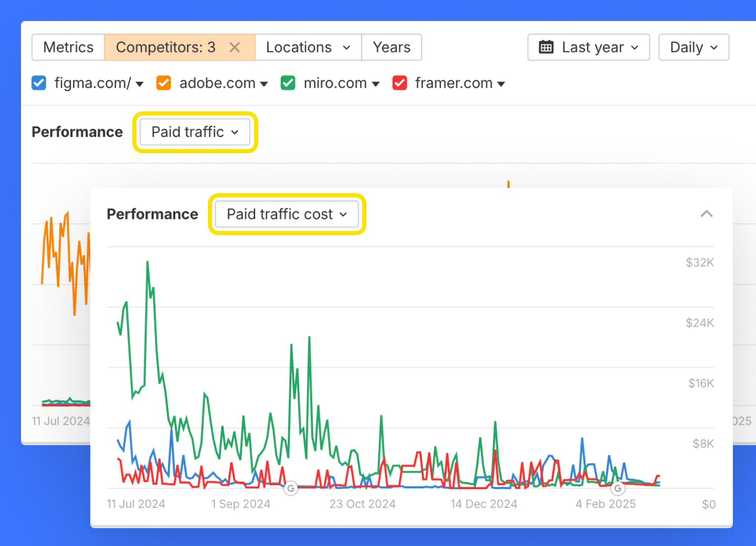756x546 pixels.
Task: Disable the adobe.com line via its checkbox
Action: click(163, 82)
